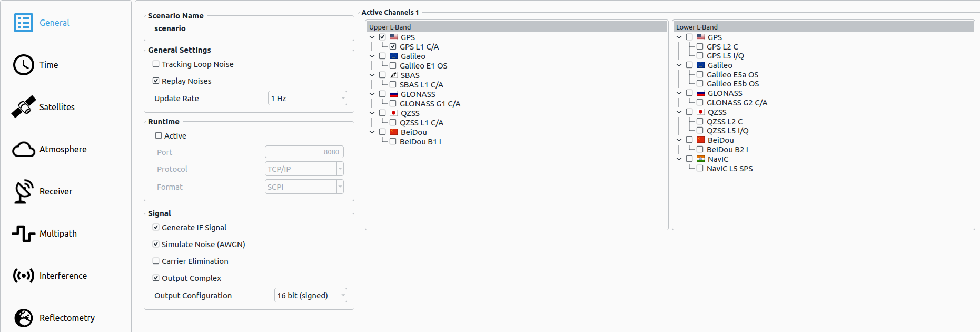
Task: Open the Receiver dish icon
Action: tap(23, 191)
